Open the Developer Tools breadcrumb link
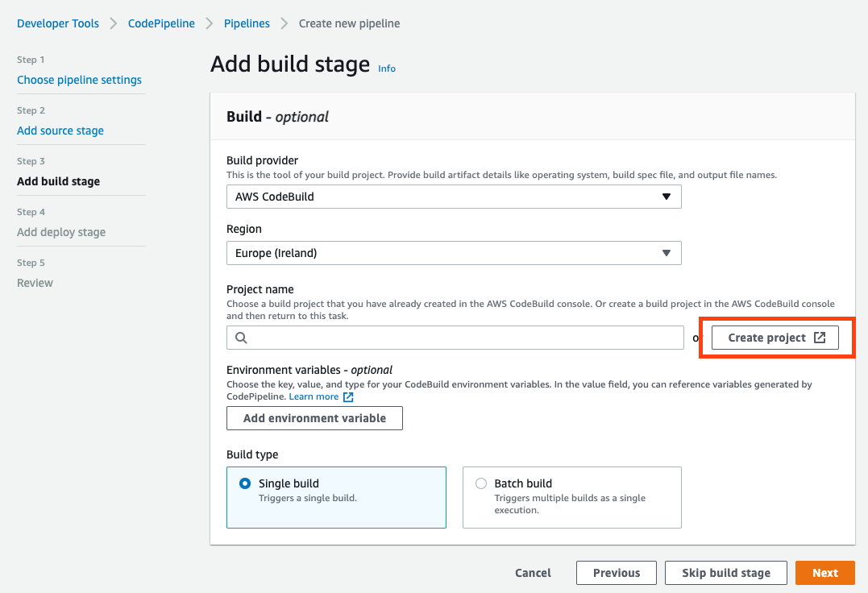This screenshot has width=868, height=593. (x=57, y=23)
